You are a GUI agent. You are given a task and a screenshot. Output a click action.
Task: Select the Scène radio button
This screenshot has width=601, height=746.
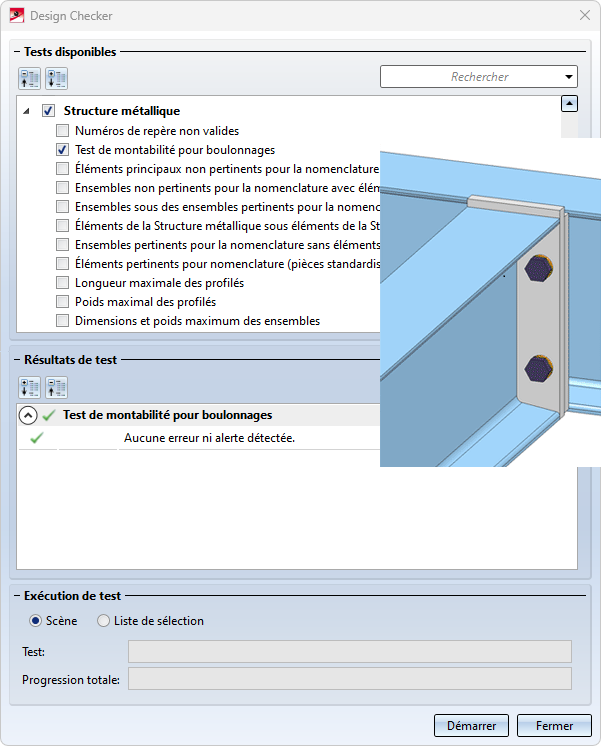point(35,621)
